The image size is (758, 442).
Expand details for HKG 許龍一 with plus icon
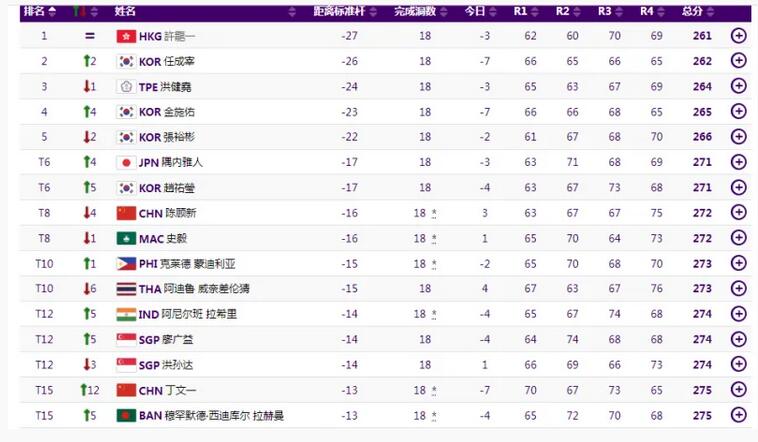pyautogui.click(x=739, y=36)
